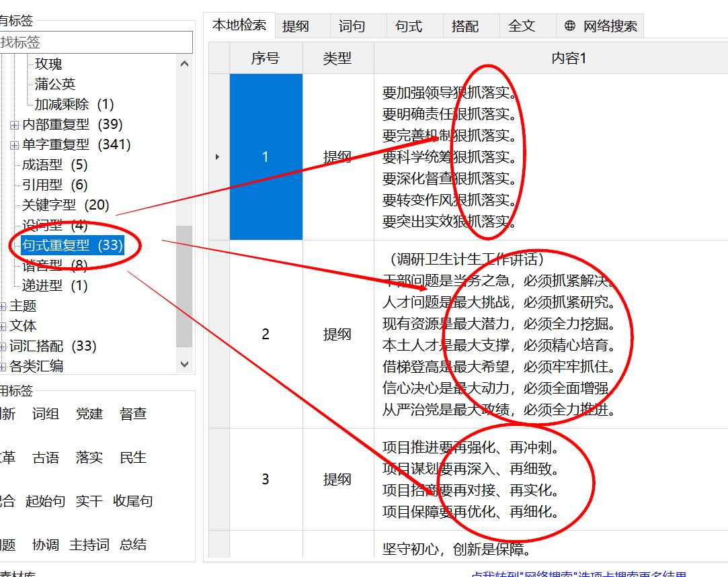The width and height of the screenshot is (728, 577).
Task: Toggle the 收尾句 tag
Action: click(132, 501)
